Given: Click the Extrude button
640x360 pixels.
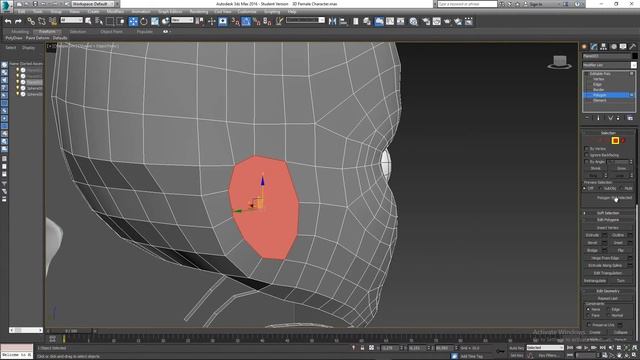Looking at the screenshot, I should click(592, 235).
